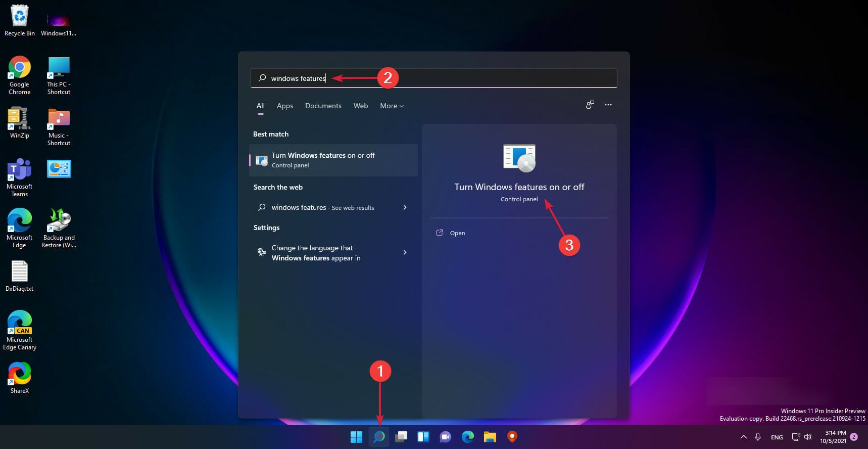Switch to the Apps search tab

tap(285, 106)
